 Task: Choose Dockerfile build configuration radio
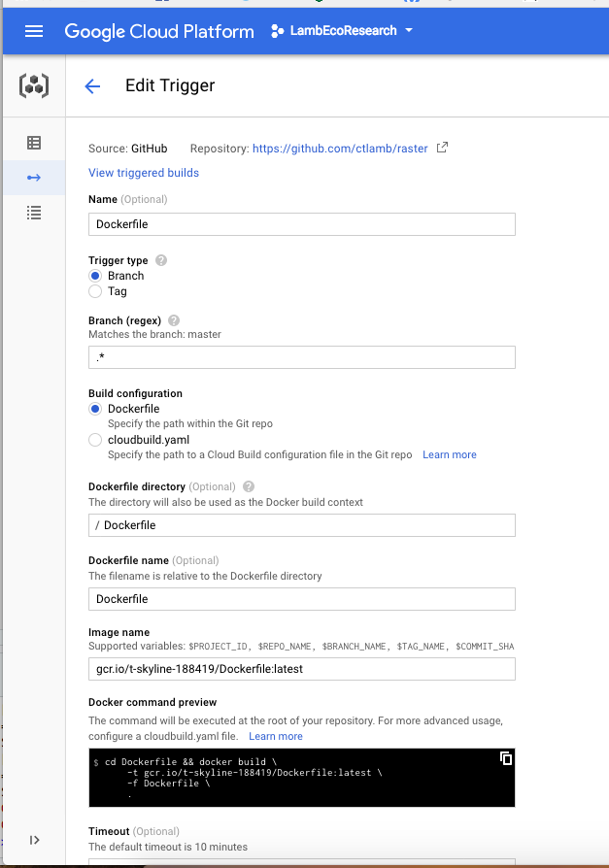[x=95, y=409]
